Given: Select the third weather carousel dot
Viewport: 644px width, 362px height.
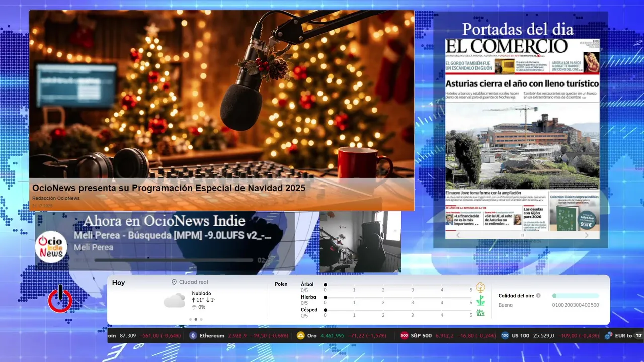Looking at the screenshot, I should point(201,319).
